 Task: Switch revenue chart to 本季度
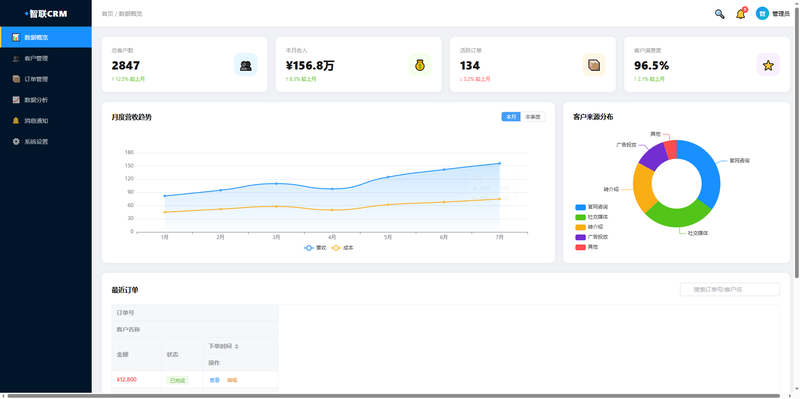tap(533, 117)
